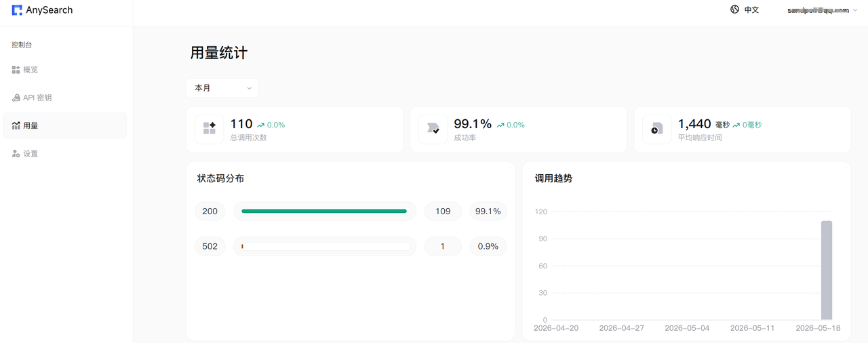This screenshot has width=868, height=343.
Task: Click the 总调用次数 card icon
Action: (x=210, y=129)
